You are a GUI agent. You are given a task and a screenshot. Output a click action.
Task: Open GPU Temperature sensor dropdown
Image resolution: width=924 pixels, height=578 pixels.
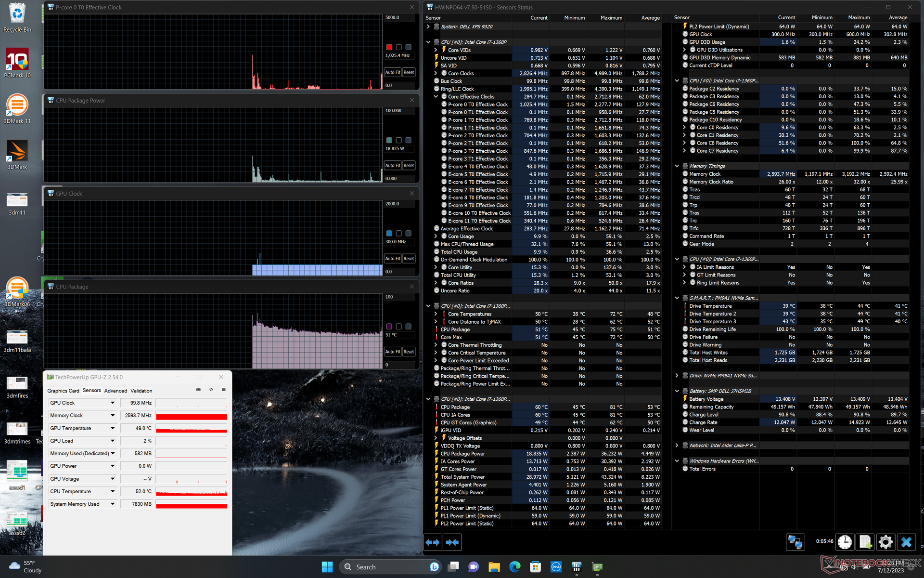coord(113,428)
